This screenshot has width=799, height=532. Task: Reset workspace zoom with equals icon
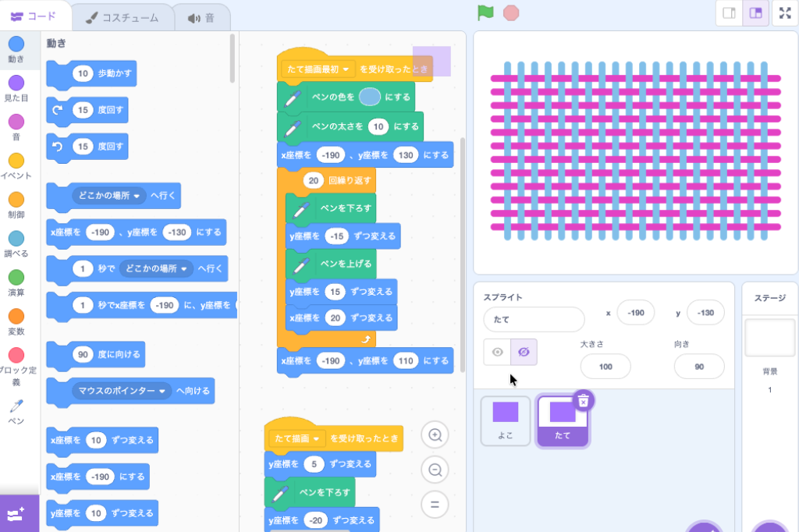435,504
